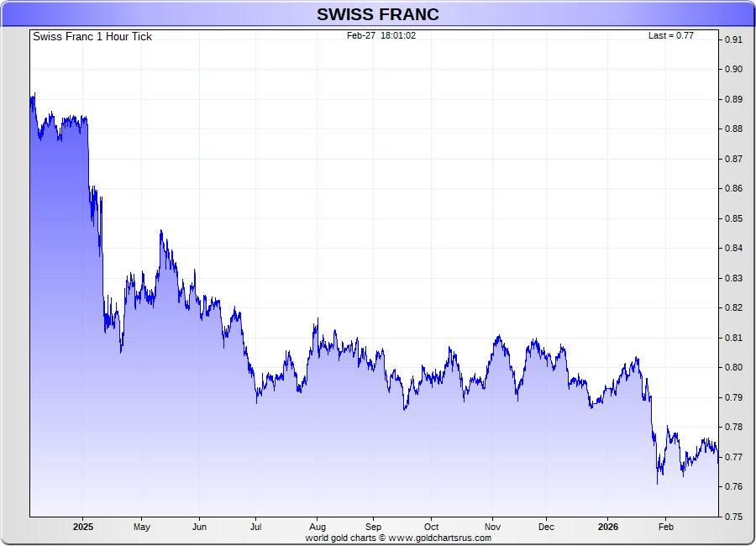Click the 0.75 value on the price axis
This screenshot has height=546, width=756.
pyautogui.click(x=733, y=517)
